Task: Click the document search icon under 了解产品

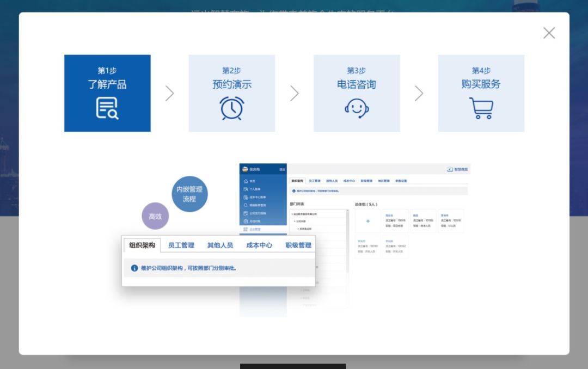Action: coord(107,108)
